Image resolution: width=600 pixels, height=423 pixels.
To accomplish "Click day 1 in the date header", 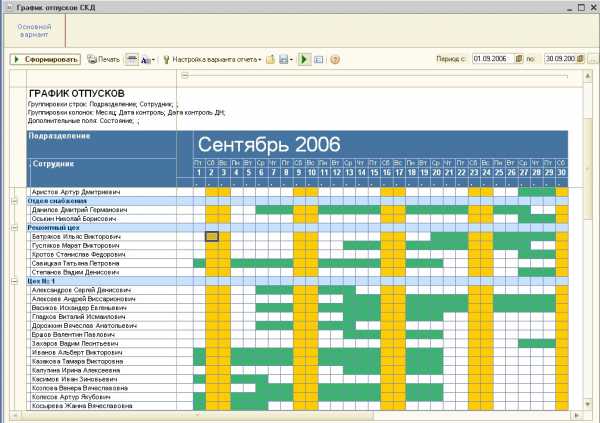I will pos(199,173).
